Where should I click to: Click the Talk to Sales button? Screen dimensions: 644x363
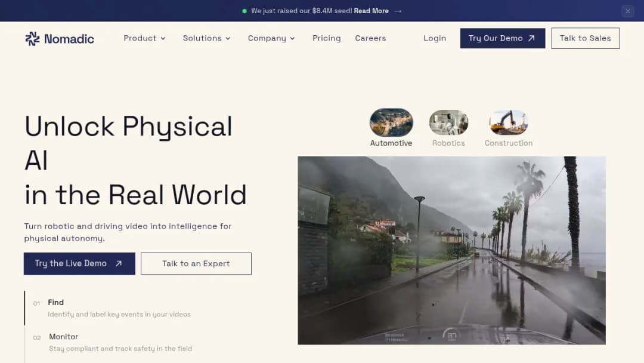click(x=586, y=38)
